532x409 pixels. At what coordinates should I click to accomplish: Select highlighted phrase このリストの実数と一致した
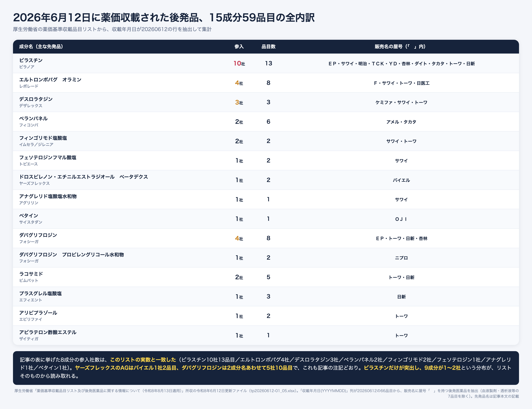click(x=143, y=360)
